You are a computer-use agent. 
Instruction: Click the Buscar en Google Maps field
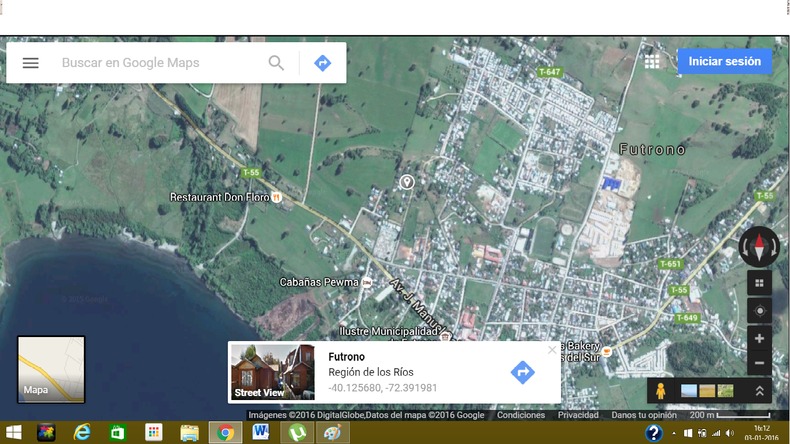point(160,63)
